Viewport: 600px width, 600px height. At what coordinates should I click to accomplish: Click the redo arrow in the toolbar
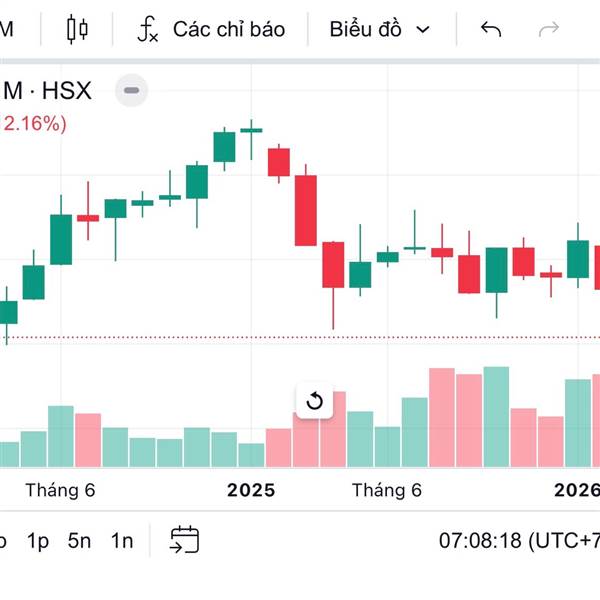click(548, 29)
